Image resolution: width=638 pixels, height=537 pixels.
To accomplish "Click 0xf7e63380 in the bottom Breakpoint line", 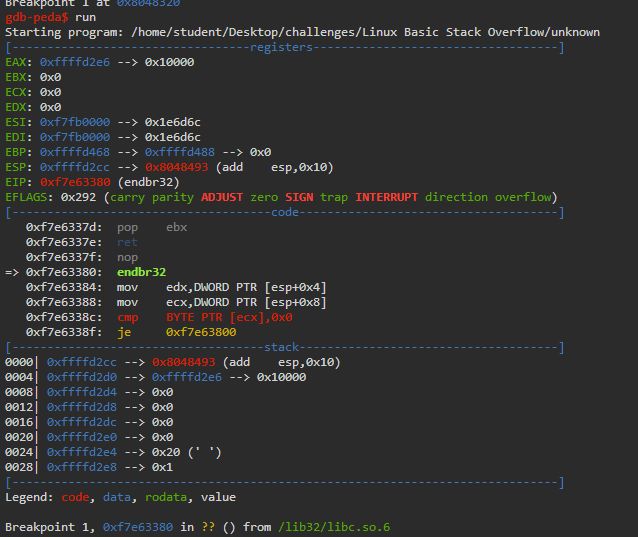I will coord(138,527).
